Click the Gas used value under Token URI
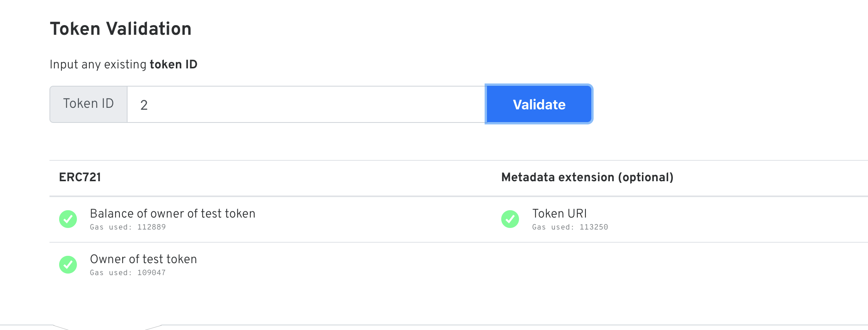The width and height of the screenshot is (868, 330). tap(570, 227)
